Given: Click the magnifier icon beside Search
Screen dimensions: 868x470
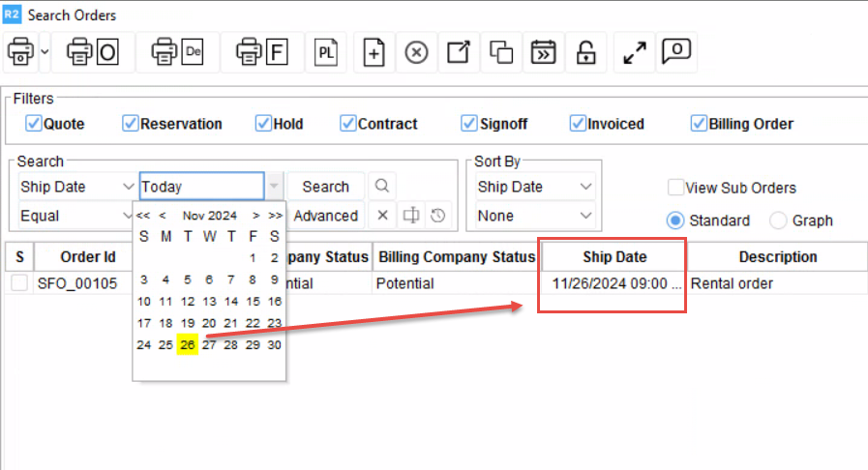Looking at the screenshot, I should coord(382,187).
